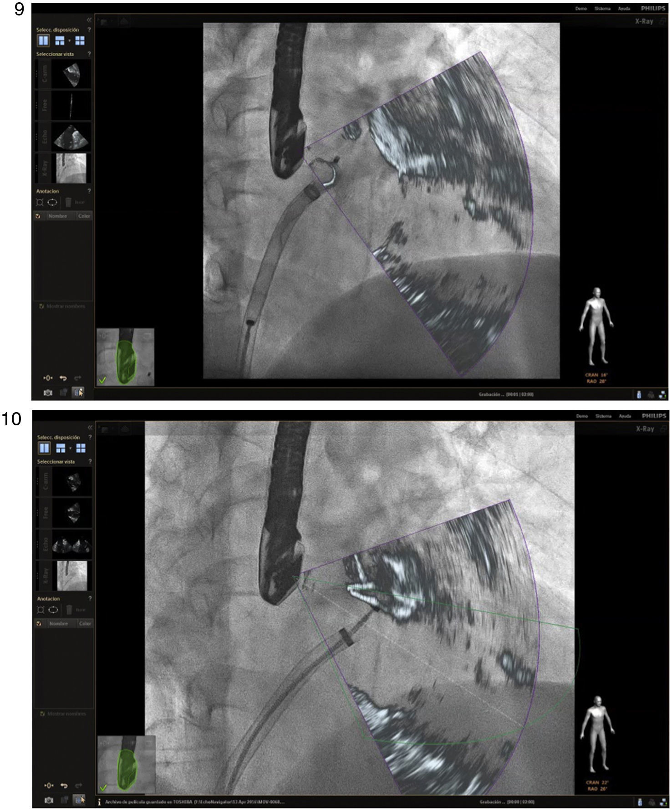The height and width of the screenshot is (811, 672).
Task: Toggle the annotation list header checkbox in figure 9
Action: 38,216
